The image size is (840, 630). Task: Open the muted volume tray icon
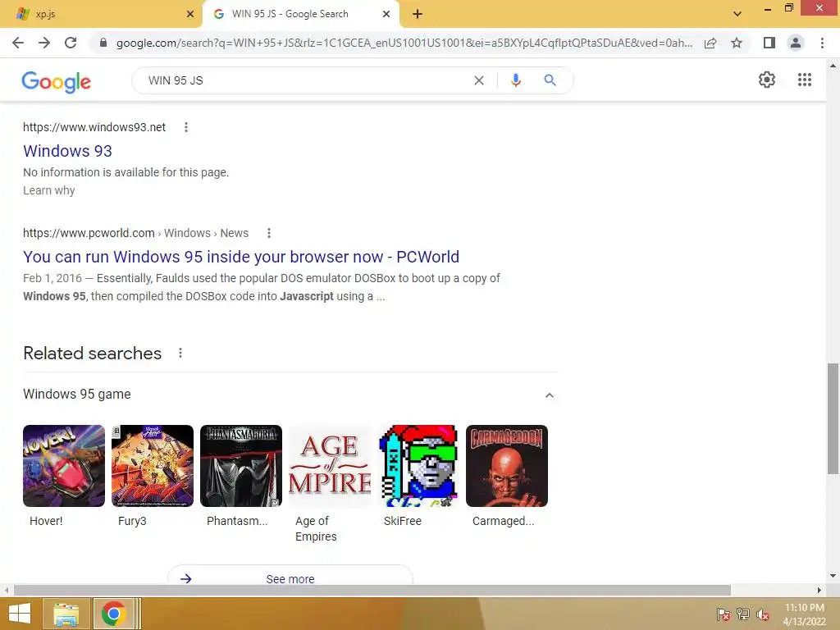point(762,614)
